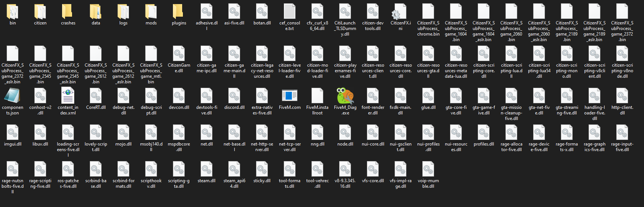This screenshot has width=644, height=207.
Task: Click the "vfs-impl-rage.dll" file name
Action: 401,184
